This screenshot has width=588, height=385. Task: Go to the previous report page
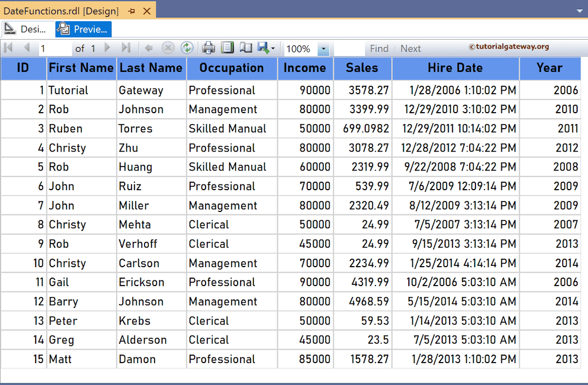tap(26, 48)
